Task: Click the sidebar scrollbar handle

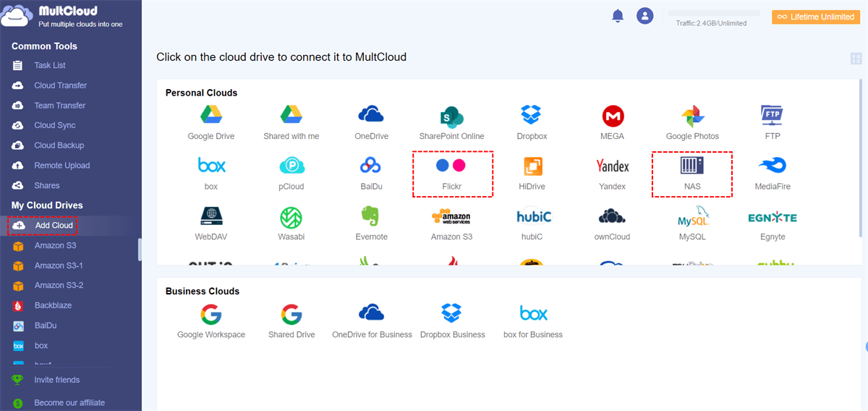Action: click(139, 249)
